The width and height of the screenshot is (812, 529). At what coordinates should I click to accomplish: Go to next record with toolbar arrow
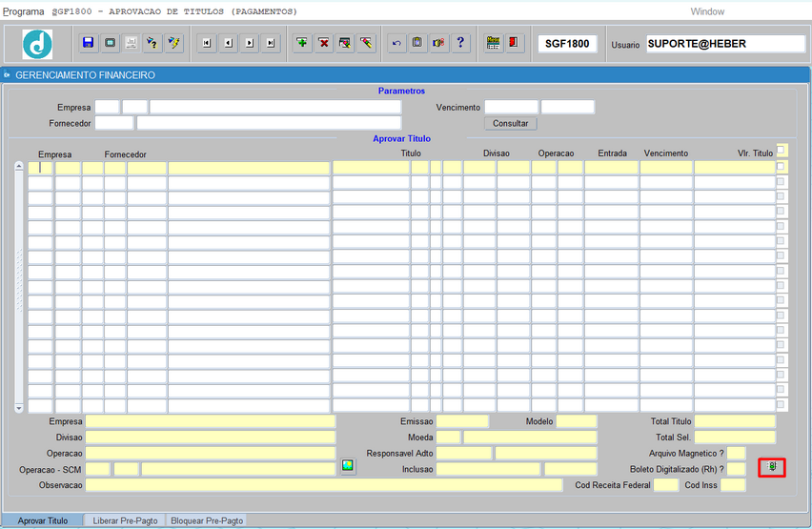pyautogui.click(x=250, y=44)
